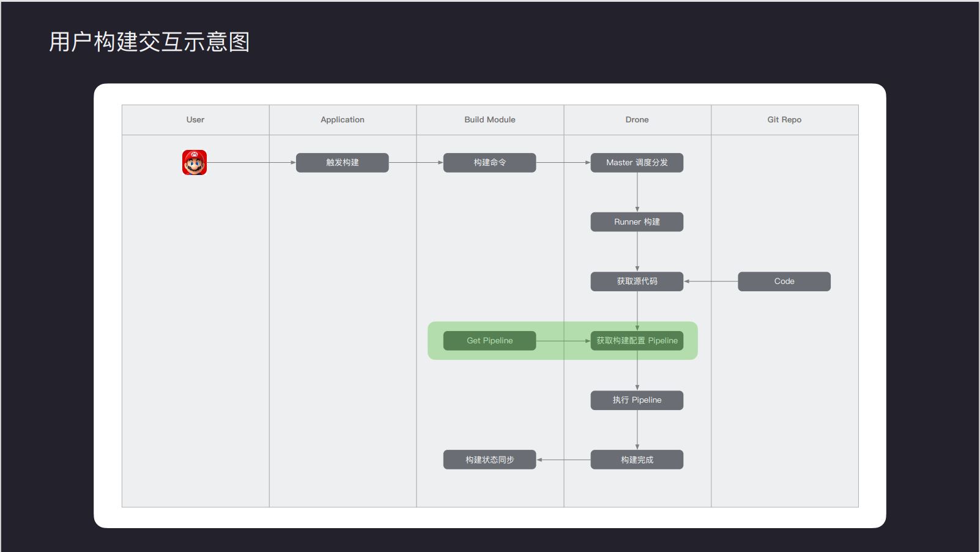Image resolution: width=980 pixels, height=552 pixels.
Task: Click the Git Repo column header
Action: pyautogui.click(x=785, y=120)
